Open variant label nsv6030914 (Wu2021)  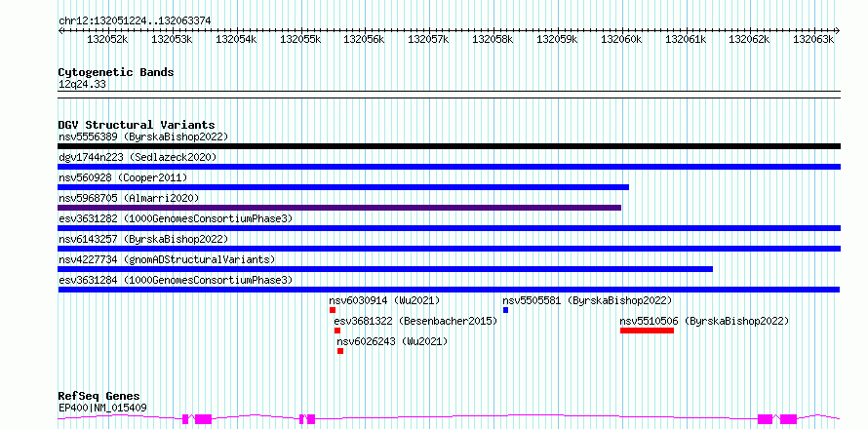click(384, 300)
